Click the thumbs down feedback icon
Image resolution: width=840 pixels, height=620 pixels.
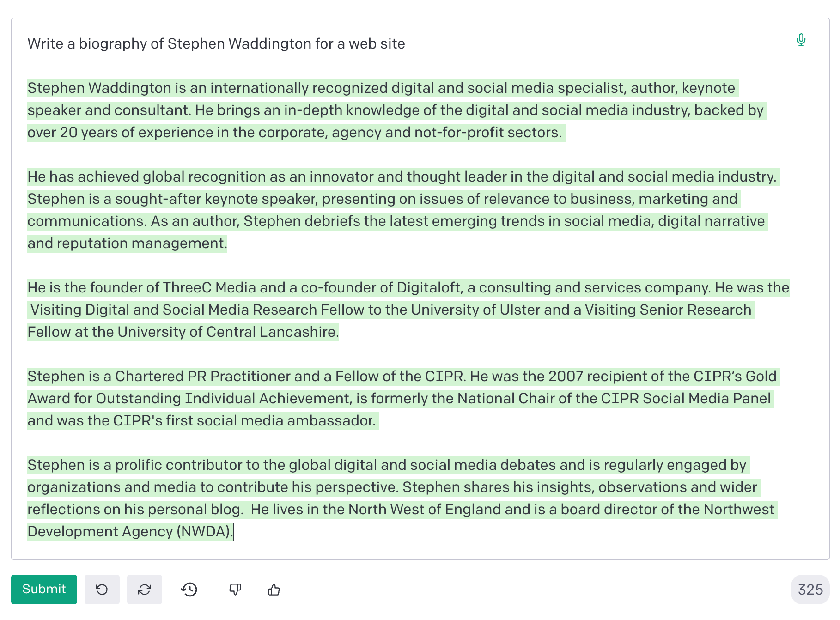point(235,590)
